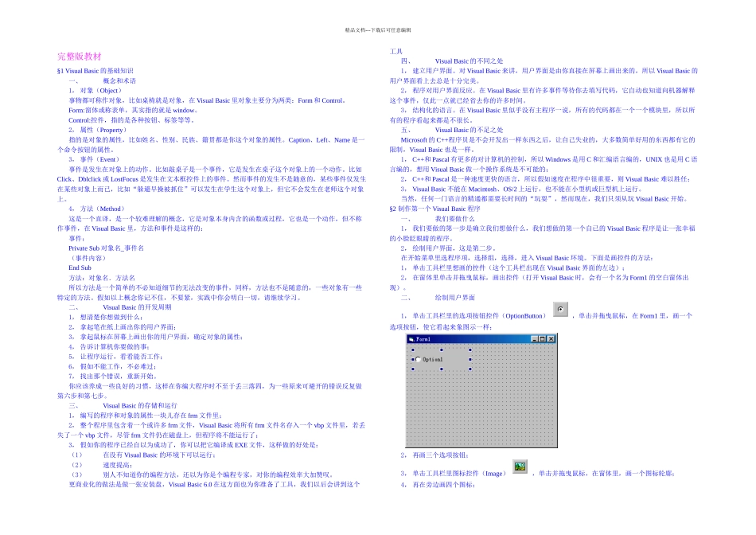Image resolution: width=756 pixels, height=535 pixels.
Task: Click the line '2、属性（Property）'
Action: point(99,130)
